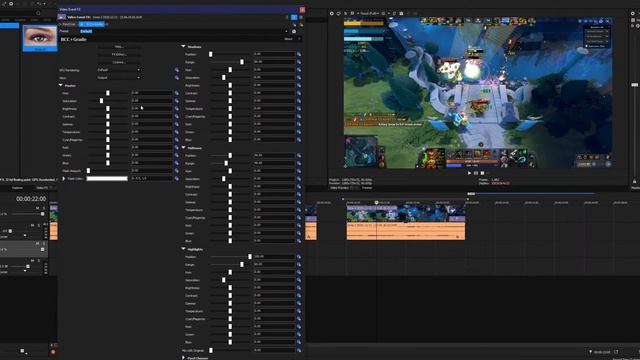The height and width of the screenshot is (360, 640).
Task: Save snapshot icon in preview toolbar
Action: tap(401, 13)
